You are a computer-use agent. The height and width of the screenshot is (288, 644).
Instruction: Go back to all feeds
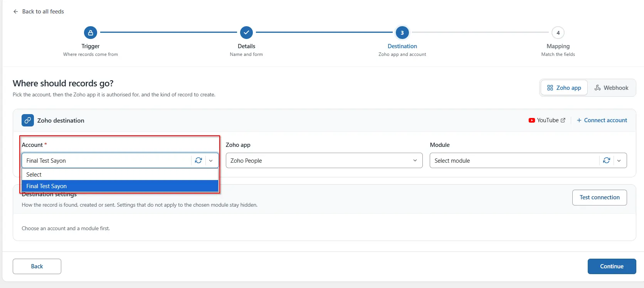39,12
